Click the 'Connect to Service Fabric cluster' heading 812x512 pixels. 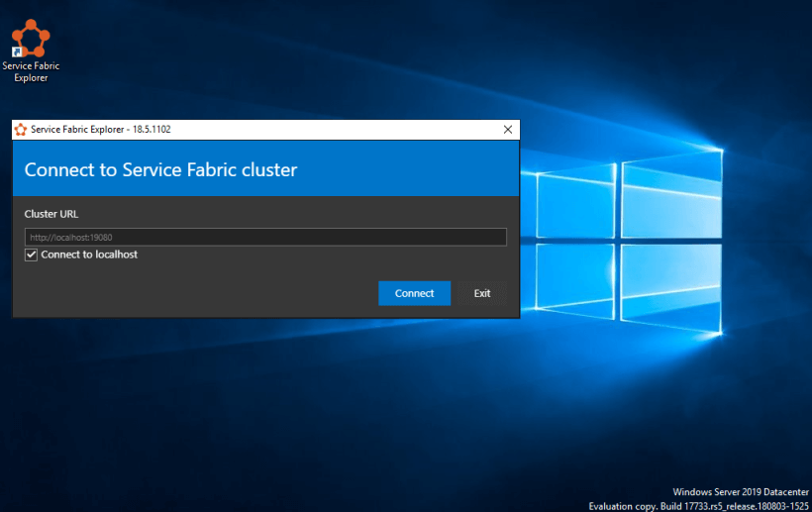pyautogui.click(x=160, y=169)
